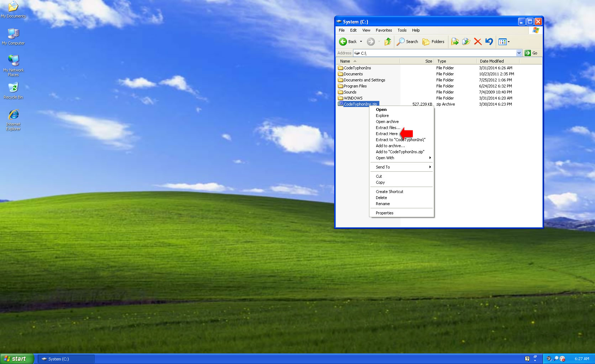
Task: Click the language bar help icon
Action: tap(527, 359)
